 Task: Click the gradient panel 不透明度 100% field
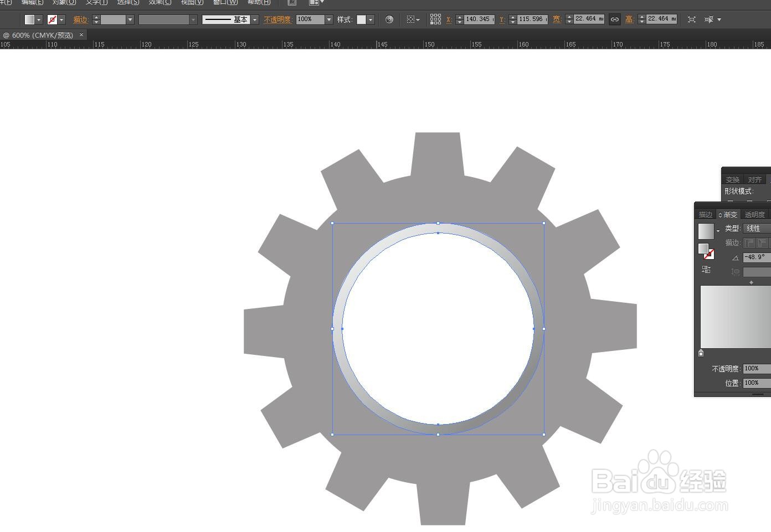click(x=757, y=368)
